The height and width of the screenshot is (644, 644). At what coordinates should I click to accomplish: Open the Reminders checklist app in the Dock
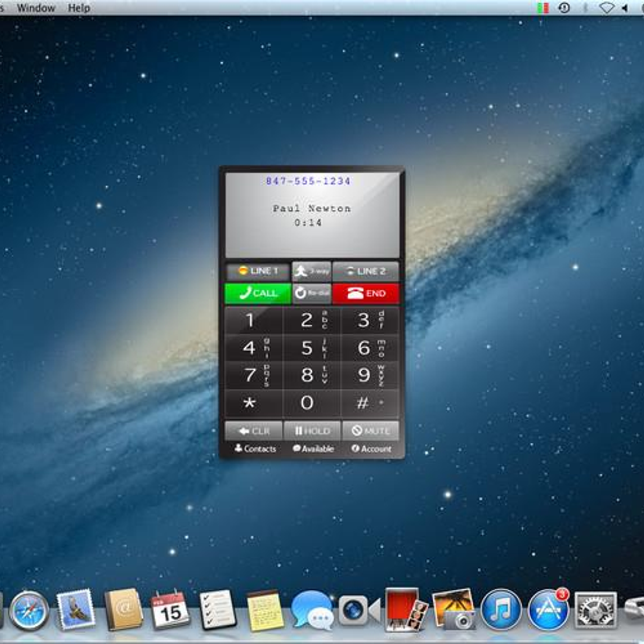click(x=218, y=610)
